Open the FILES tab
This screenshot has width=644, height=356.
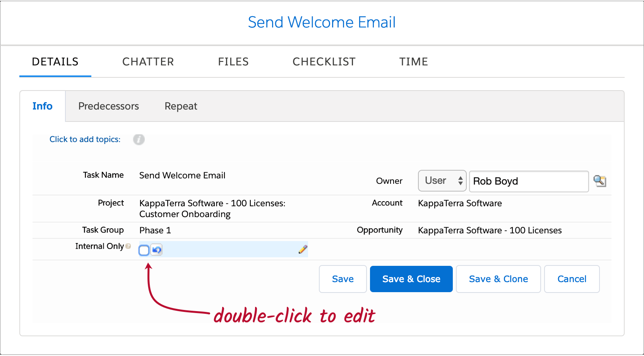[233, 62]
